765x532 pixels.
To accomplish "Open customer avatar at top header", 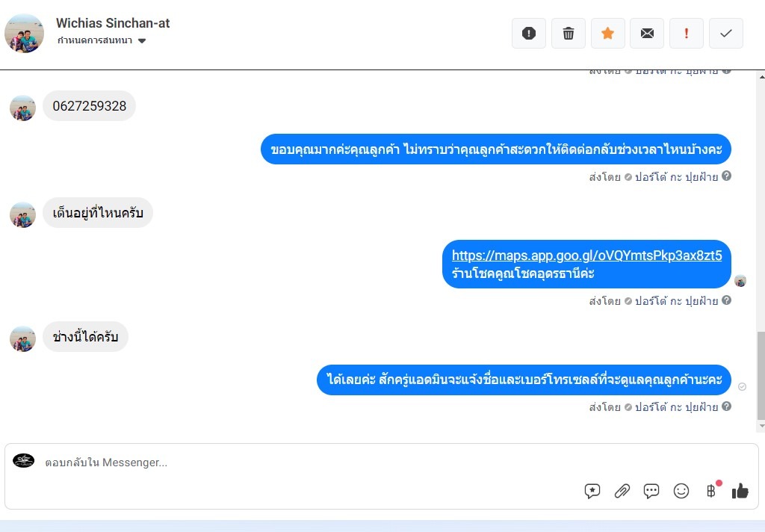I will [x=24, y=33].
